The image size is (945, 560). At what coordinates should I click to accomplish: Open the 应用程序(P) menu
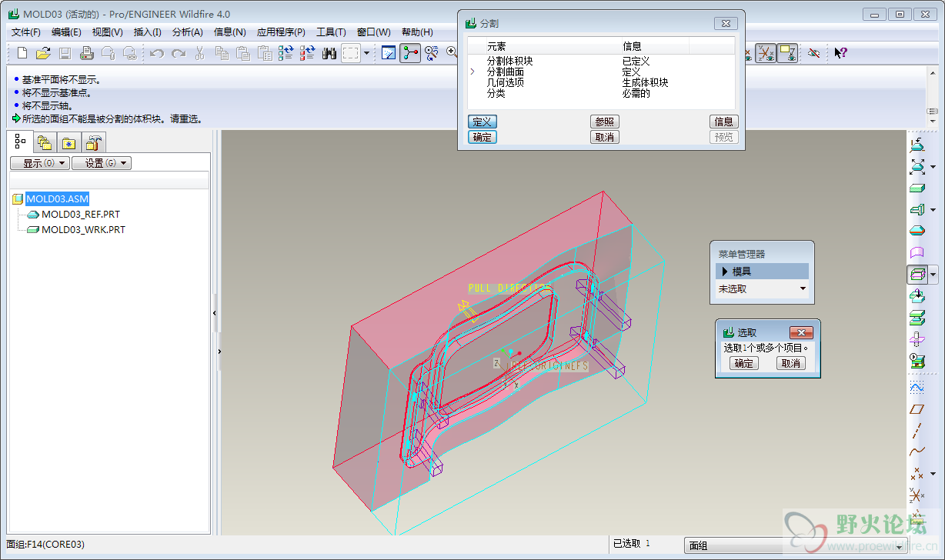(x=281, y=32)
